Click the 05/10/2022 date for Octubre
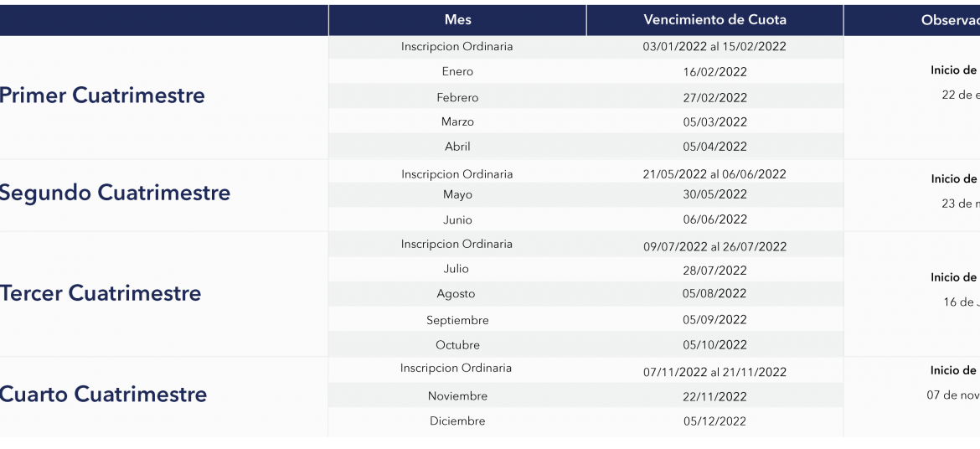 (715, 344)
